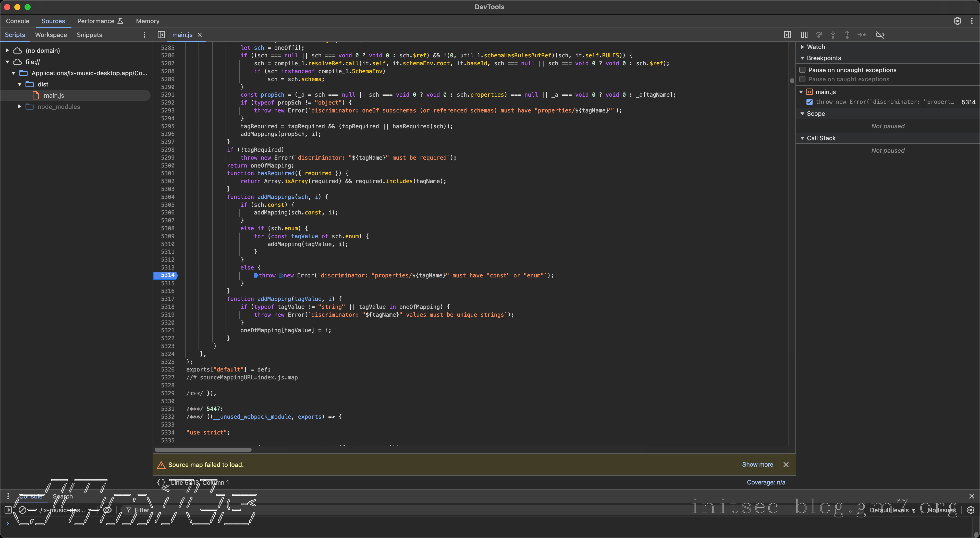Enable Pause on uncaught exceptions
The image size is (980, 538).
(802, 70)
